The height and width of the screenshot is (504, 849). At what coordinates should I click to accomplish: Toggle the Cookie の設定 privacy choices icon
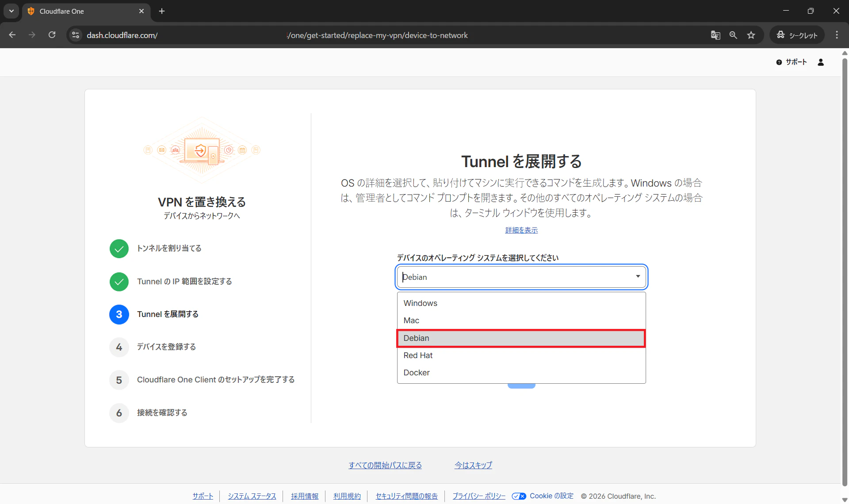[519, 496]
